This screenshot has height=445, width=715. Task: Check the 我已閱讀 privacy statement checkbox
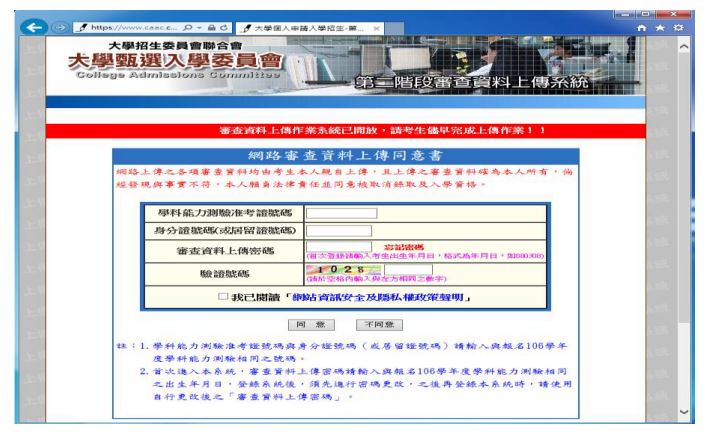223,297
